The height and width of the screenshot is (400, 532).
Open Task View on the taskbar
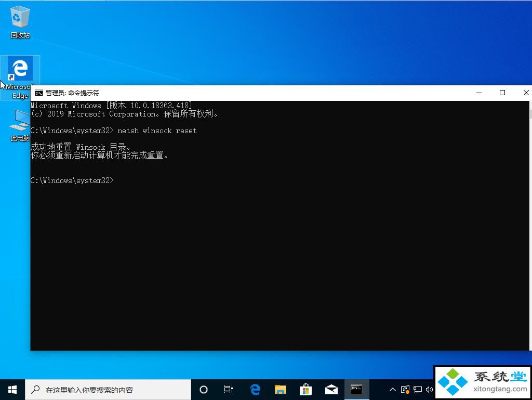(229, 390)
